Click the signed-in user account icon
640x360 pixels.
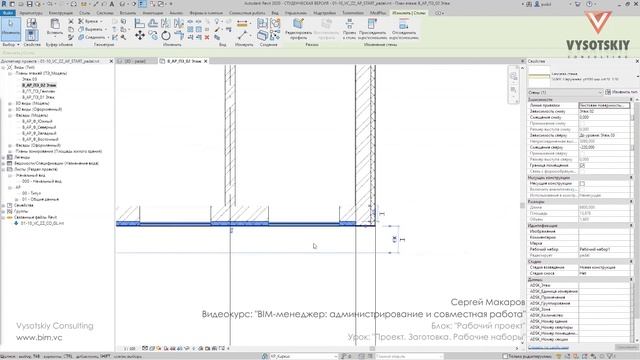click(x=537, y=4)
